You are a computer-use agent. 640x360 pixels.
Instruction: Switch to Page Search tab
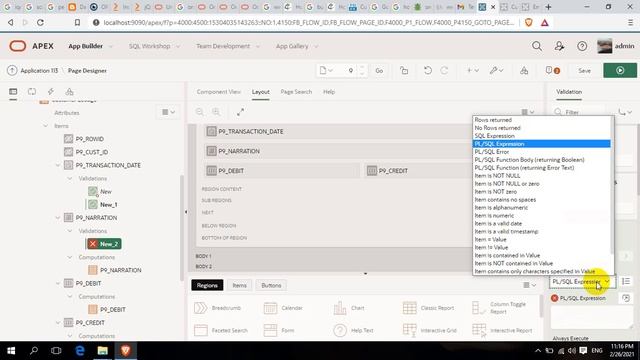click(x=296, y=92)
